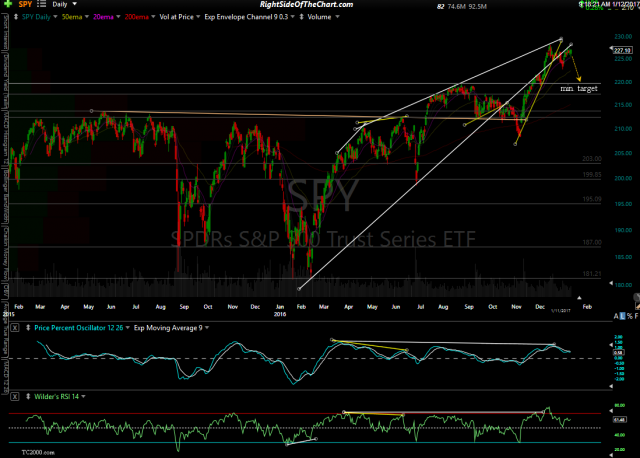This screenshot has width=640, height=458.
Task: Close the Wilder's RSI pane
Action: pos(15,396)
